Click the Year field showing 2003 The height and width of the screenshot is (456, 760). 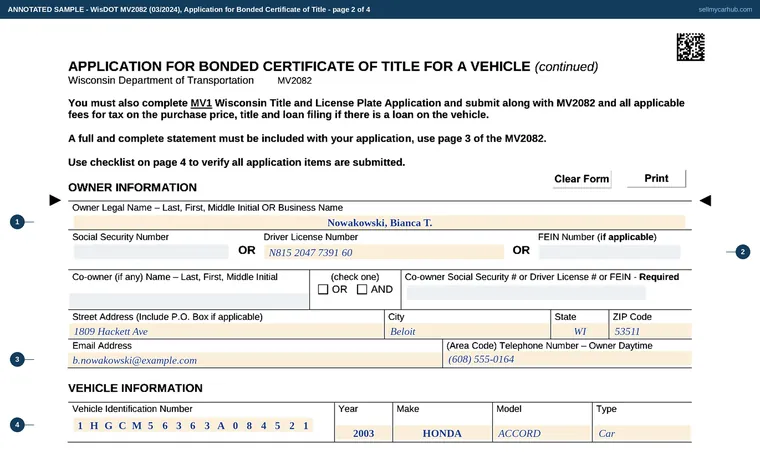(x=364, y=433)
